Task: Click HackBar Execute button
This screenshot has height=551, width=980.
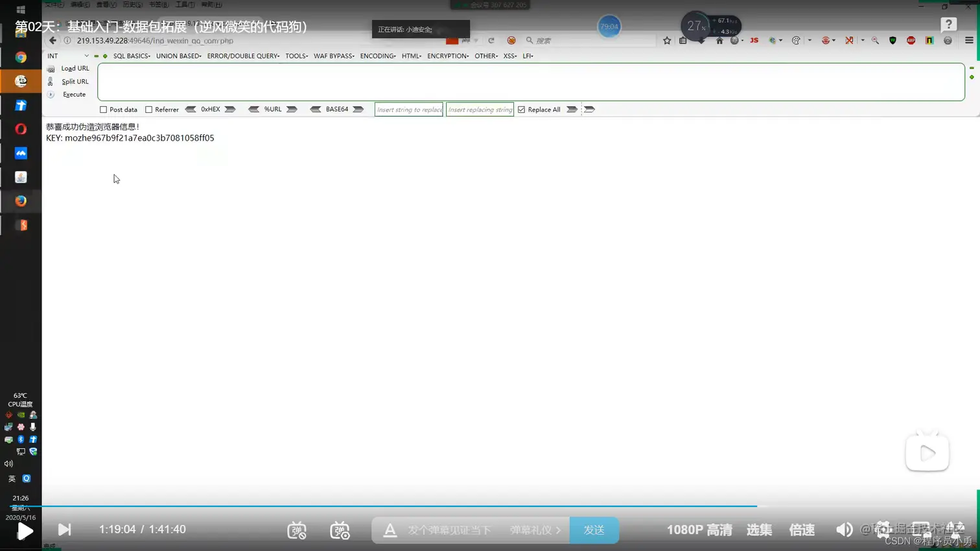Action: coord(67,94)
